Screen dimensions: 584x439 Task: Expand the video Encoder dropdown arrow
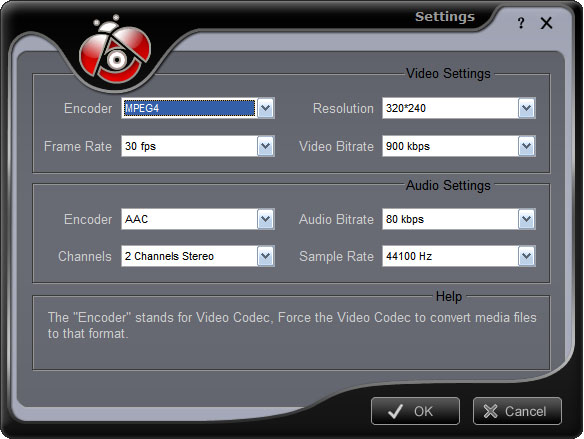pyautogui.click(x=266, y=108)
